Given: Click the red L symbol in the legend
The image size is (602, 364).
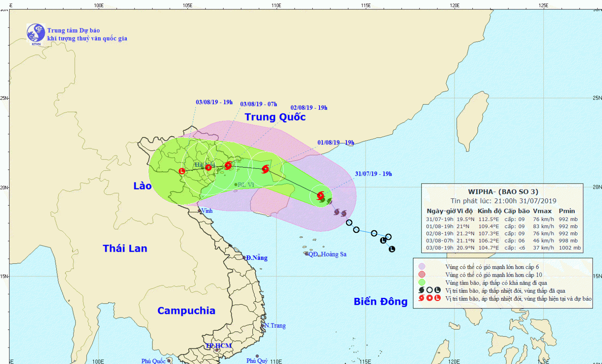Looking at the screenshot, I should coord(437,298).
